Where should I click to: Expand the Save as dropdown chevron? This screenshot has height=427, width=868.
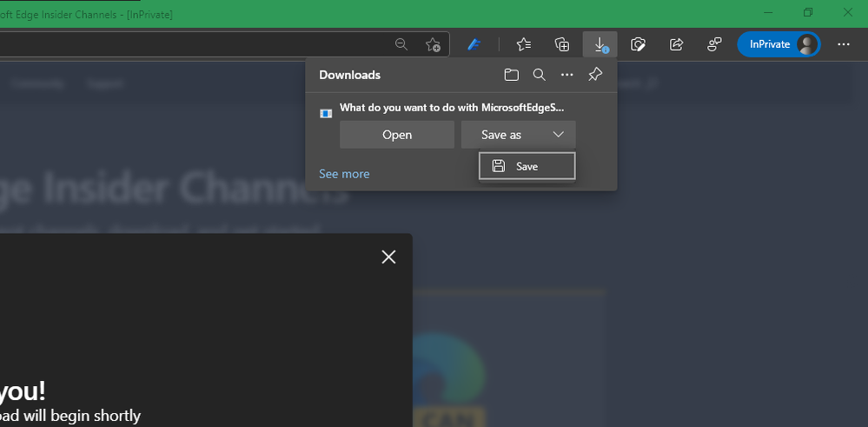coord(559,135)
